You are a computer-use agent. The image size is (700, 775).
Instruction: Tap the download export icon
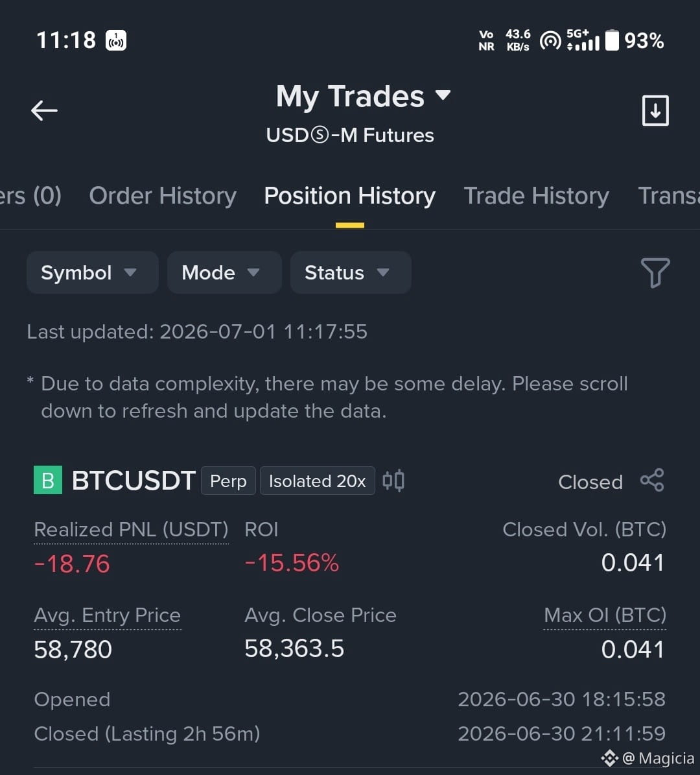pyautogui.click(x=655, y=110)
